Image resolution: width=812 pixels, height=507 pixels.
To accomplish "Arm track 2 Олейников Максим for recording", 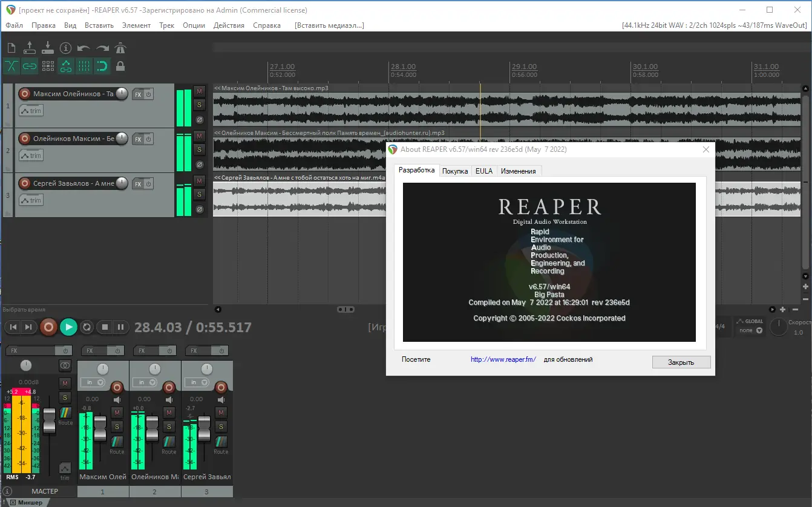I will (24, 139).
